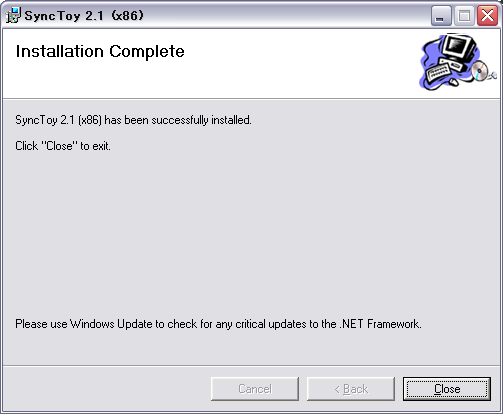The height and width of the screenshot is (414, 503).
Task: Click the SyncToy 2.1 (x86) title bar text
Action: click(84, 16)
